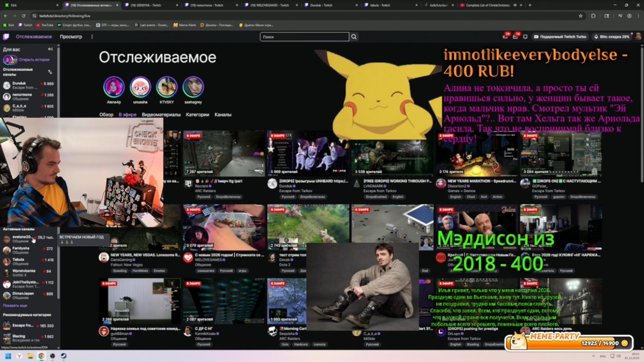Open the Отслеживаемое nav item
Screen dimensions: 644x362
34,37
